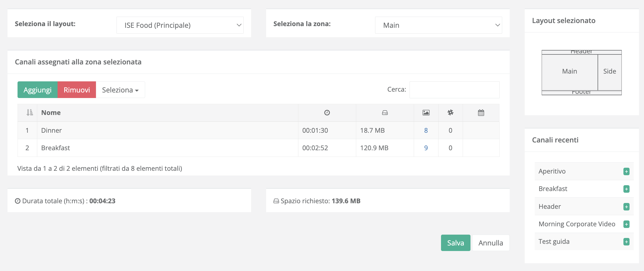
Task: Add Test guida channel with plus icon
Action: [x=626, y=242]
